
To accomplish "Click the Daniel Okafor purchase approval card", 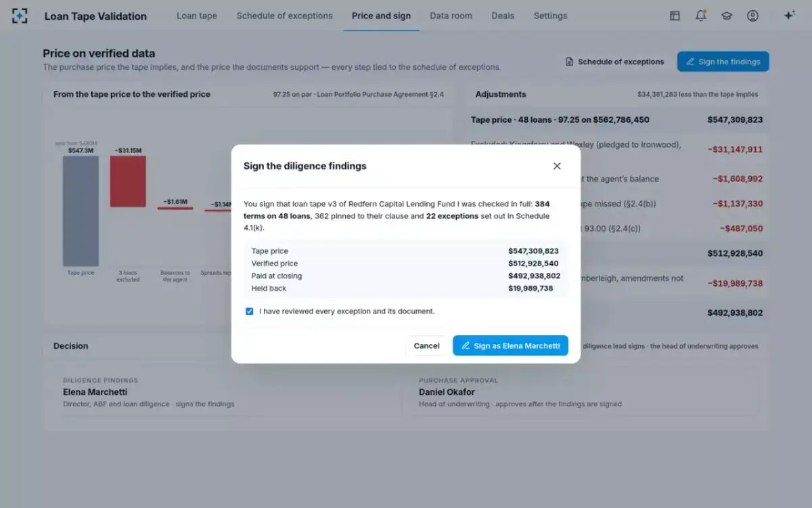I will click(x=583, y=392).
